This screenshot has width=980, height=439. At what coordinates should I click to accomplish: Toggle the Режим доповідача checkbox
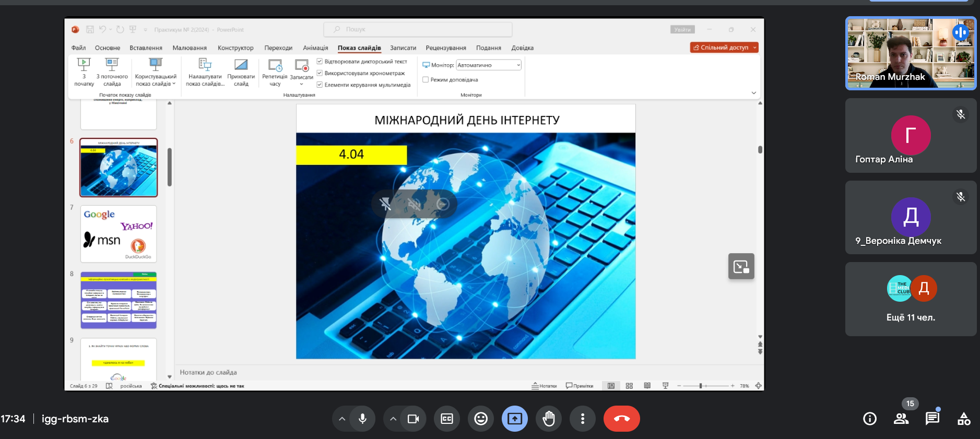426,80
